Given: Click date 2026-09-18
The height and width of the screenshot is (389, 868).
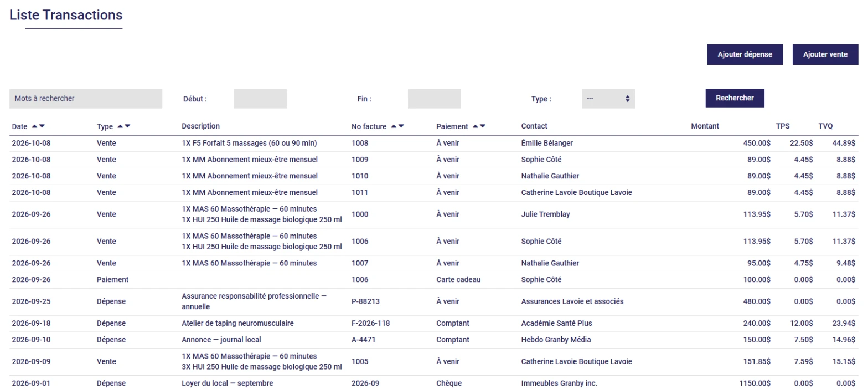Looking at the screenshot, I should (31, 323).
